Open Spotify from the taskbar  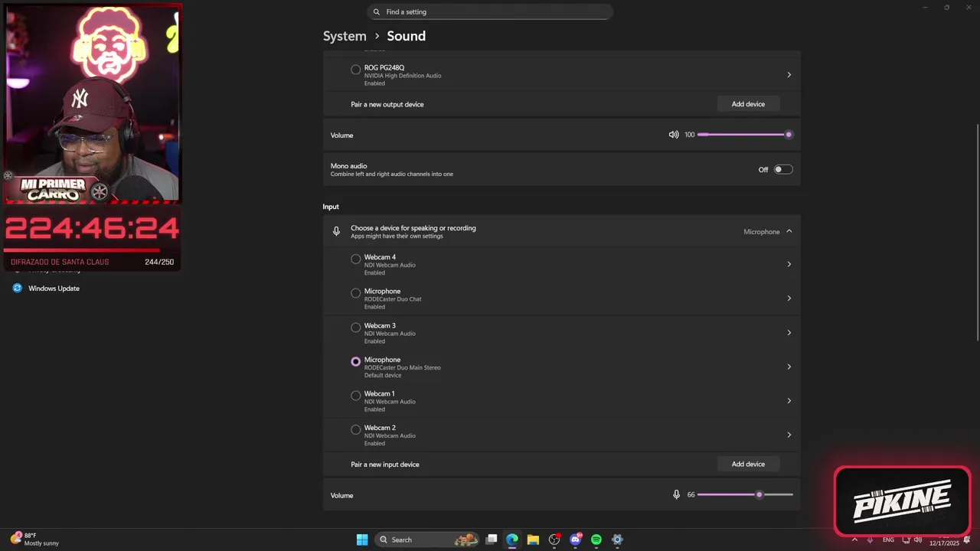coord(596,540)
